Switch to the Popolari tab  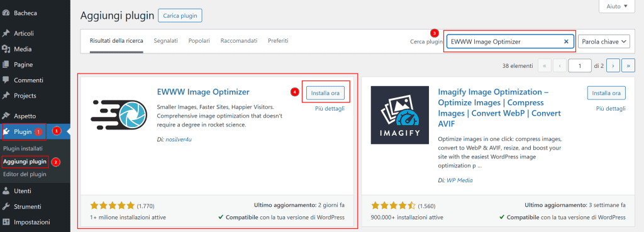[199, 41]
